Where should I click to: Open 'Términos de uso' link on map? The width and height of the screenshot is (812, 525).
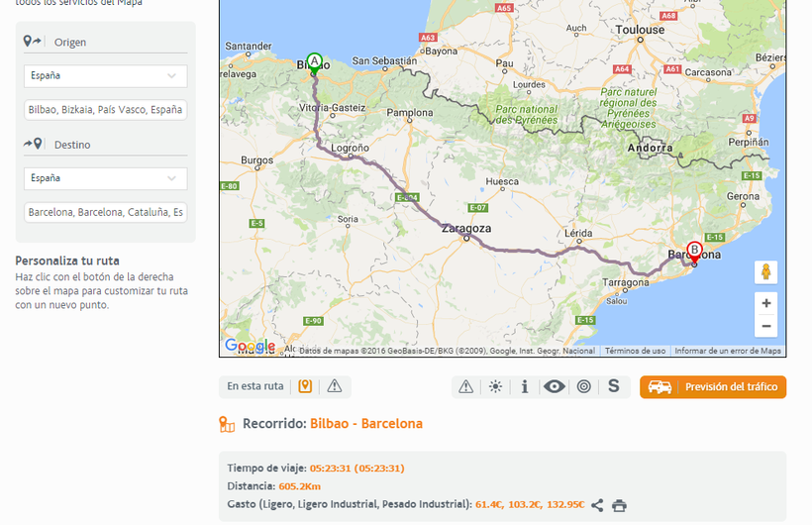coord(635,351)
